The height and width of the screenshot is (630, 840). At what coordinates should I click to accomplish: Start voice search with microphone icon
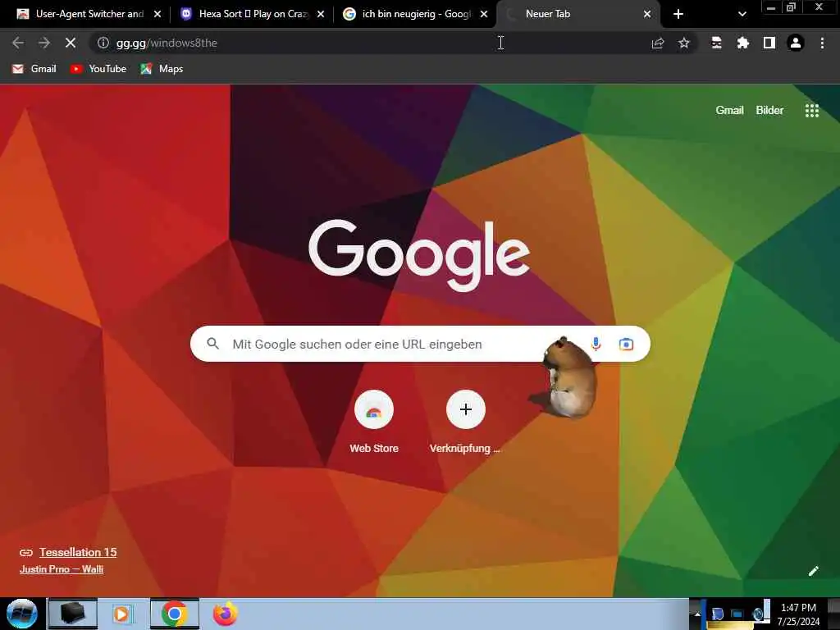point(596,344)
